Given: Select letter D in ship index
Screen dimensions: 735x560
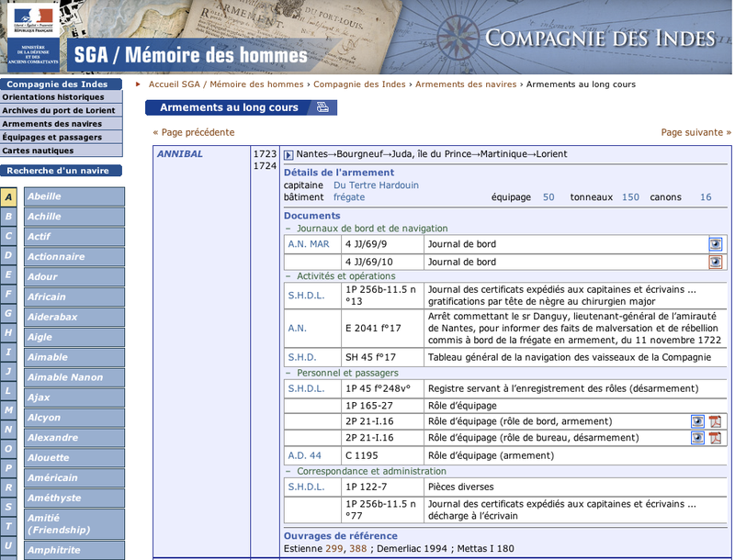Looking at the screenshot, I should 8,255.
